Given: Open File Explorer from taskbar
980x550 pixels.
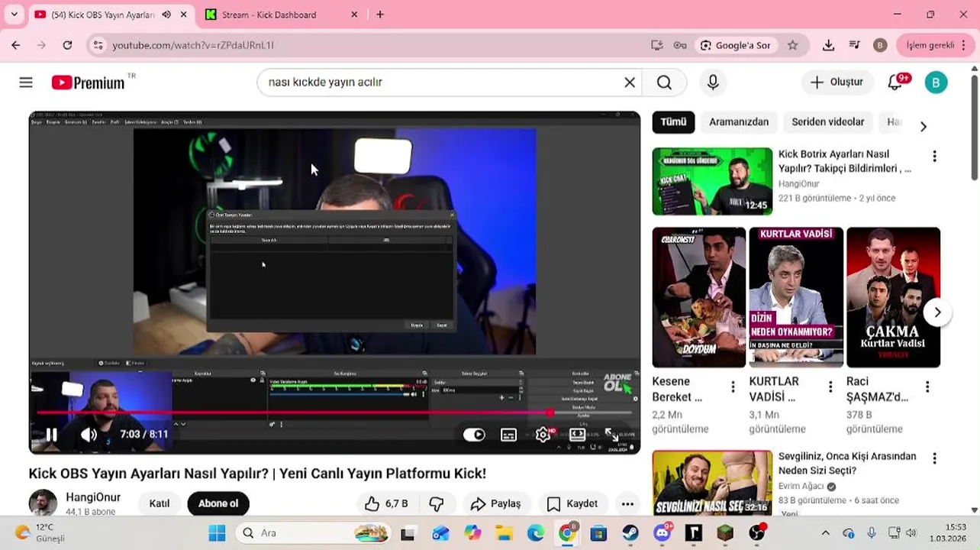Looking at the screenshot, I should (504, 533).
